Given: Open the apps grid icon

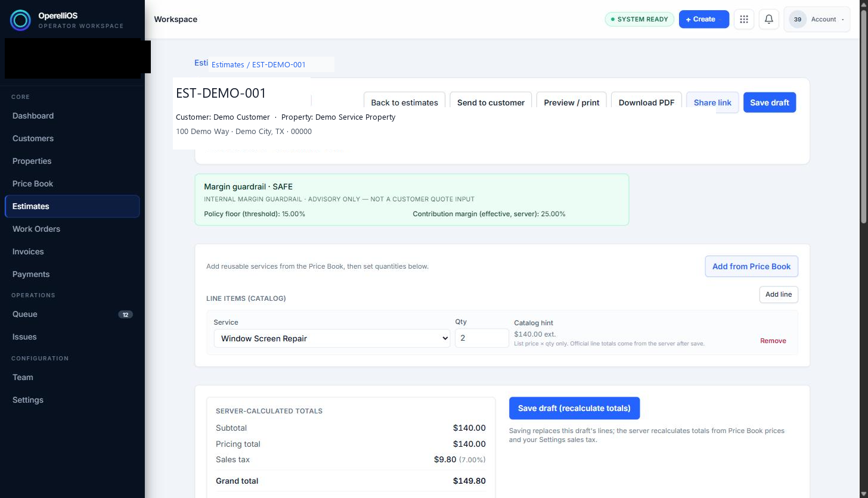Looking at the screenshot, I should pyautogui.click(x=744, y=19).
